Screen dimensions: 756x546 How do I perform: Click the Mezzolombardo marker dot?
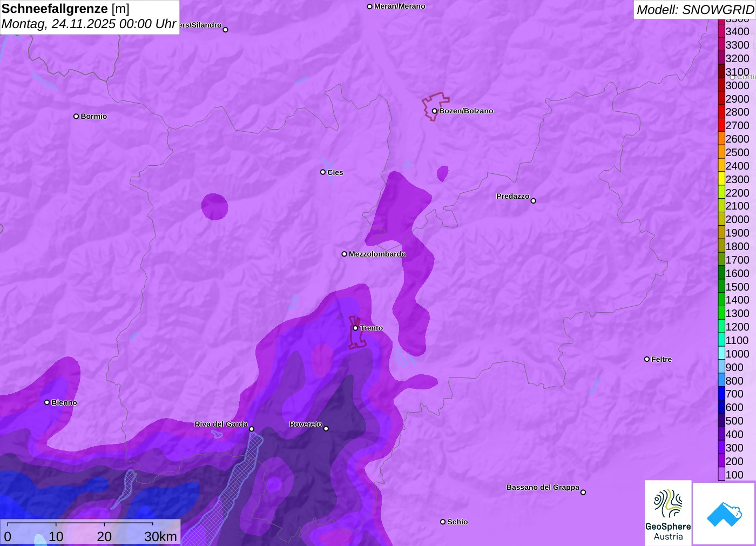345,254
